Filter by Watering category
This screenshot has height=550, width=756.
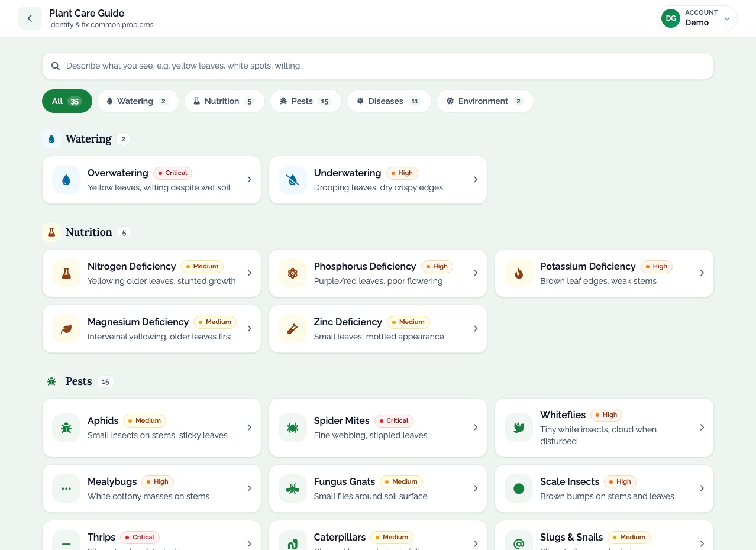pos(138,101)
